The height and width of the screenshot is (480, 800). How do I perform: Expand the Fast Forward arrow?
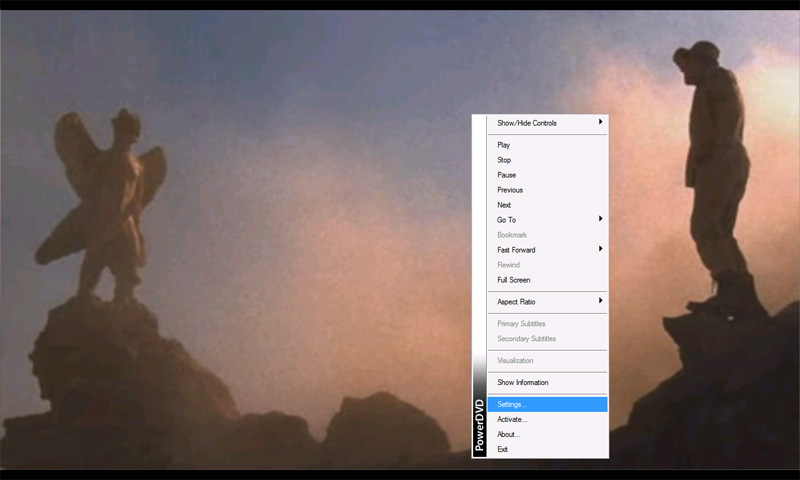tap(601, 249)
